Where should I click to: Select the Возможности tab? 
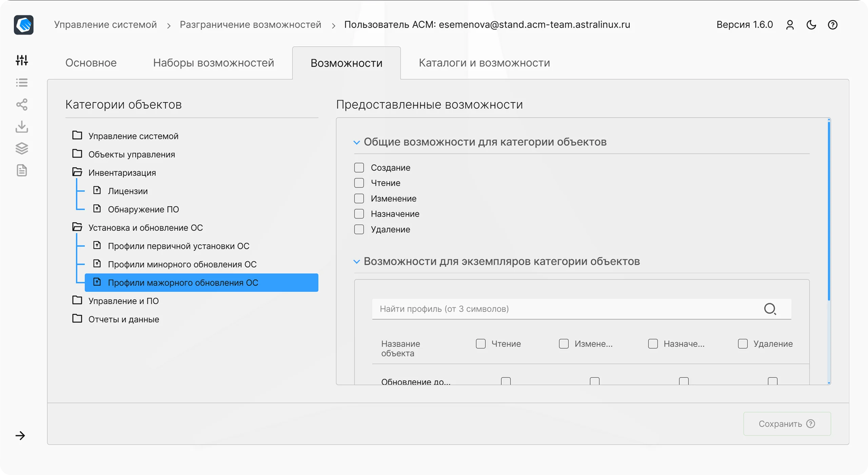347,63
